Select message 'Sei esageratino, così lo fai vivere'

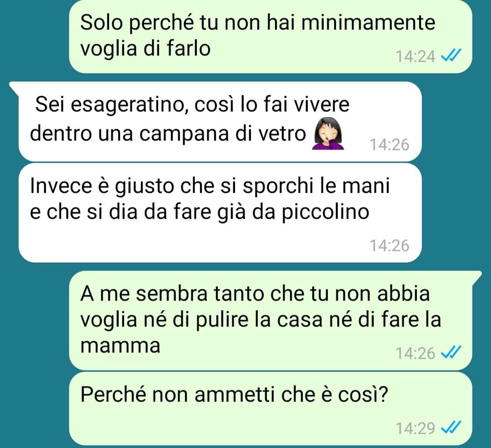click(x=220, y=121)
